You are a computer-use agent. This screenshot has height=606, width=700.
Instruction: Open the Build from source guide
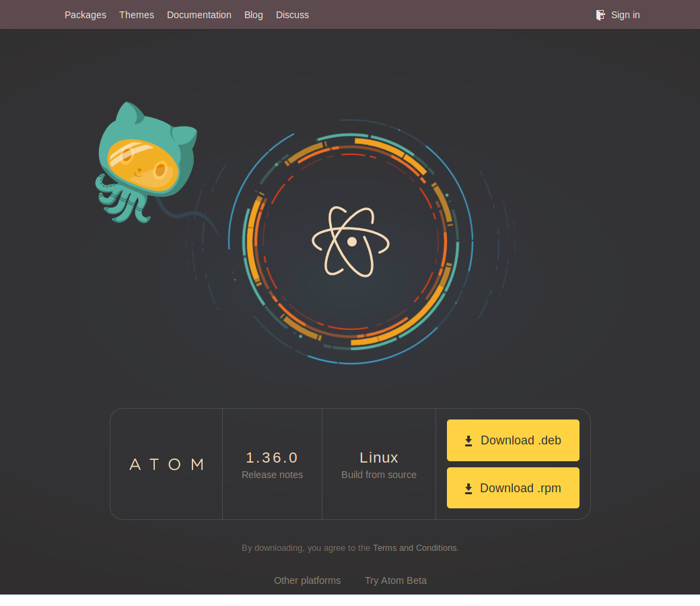coord(379,474)
